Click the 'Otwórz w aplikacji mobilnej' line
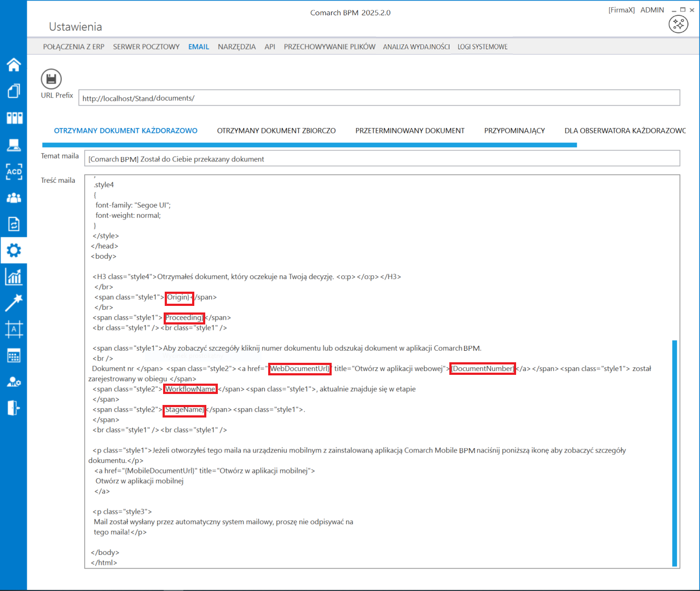700x591 pixels. pyautogui.click(x=140, y=481)
